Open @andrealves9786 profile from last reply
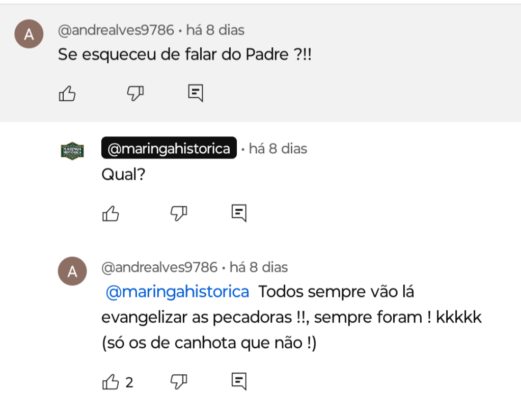 159,267
